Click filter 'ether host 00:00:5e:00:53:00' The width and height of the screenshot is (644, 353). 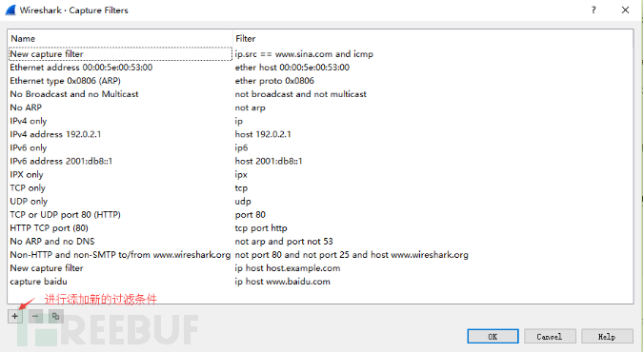point(292,68)
